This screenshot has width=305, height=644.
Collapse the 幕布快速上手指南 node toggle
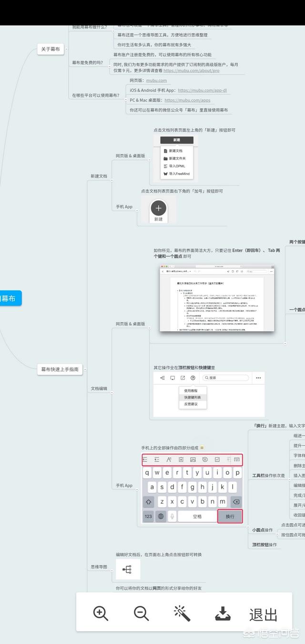point(85,369)
